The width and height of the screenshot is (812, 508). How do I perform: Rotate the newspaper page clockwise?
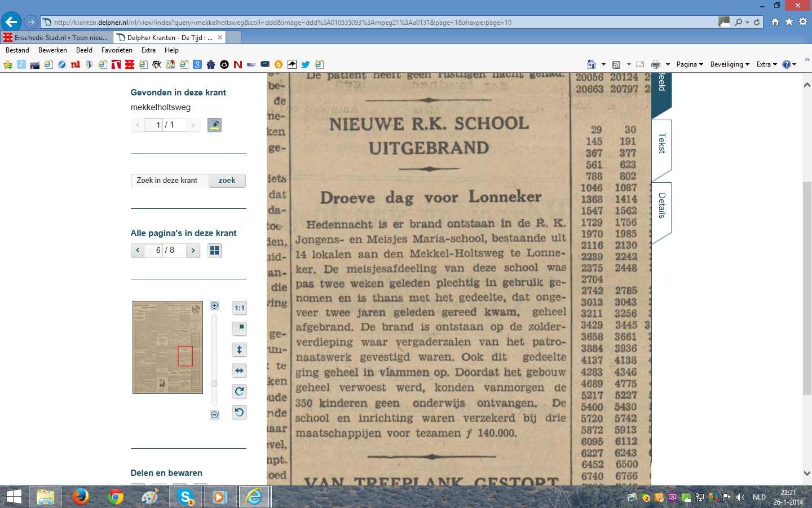(x=240, y=392)
